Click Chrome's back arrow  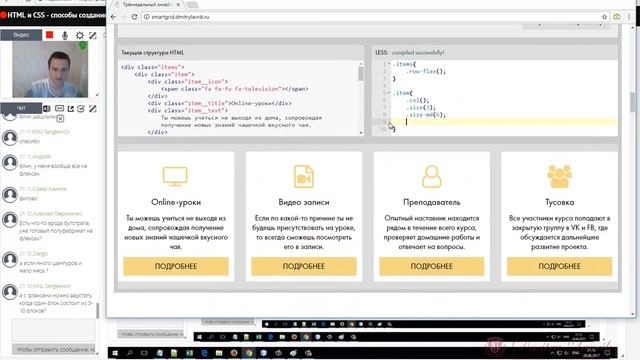coord(113,17)
